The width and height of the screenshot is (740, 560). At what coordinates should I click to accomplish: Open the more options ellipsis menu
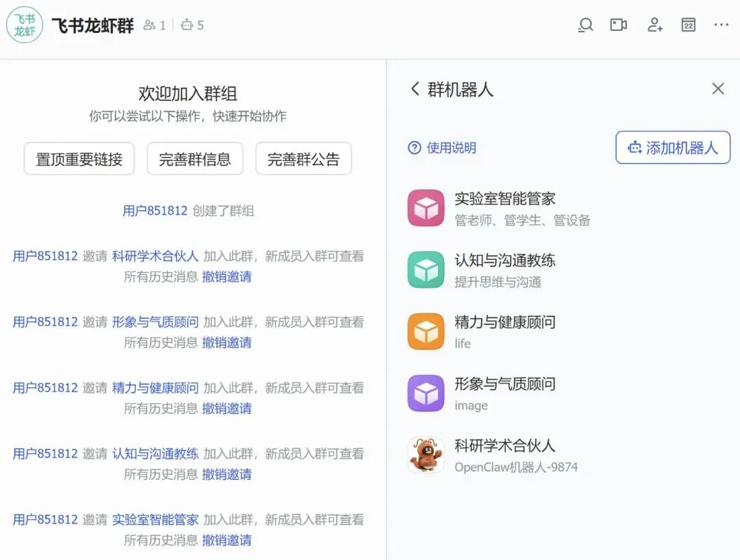721,25
